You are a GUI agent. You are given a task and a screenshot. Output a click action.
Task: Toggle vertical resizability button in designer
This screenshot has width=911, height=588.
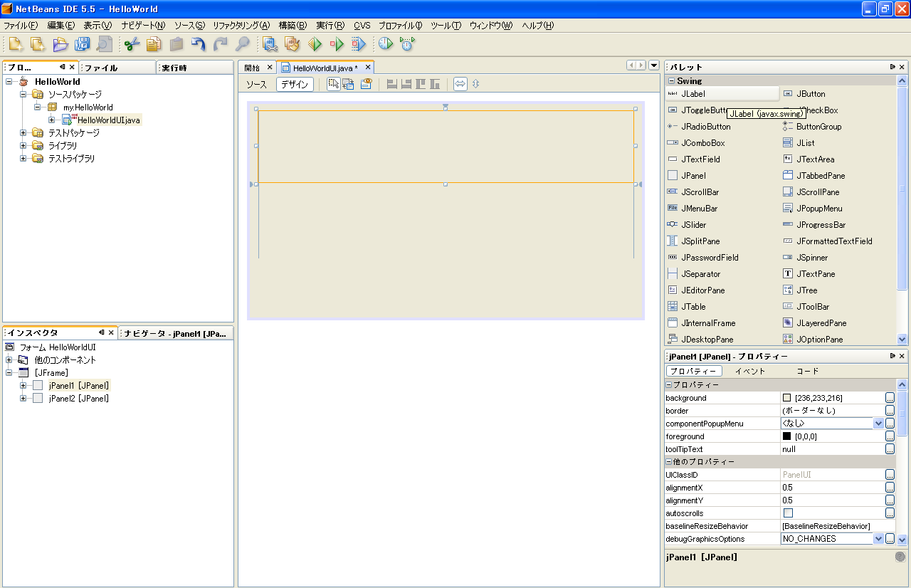click(475, 84)
